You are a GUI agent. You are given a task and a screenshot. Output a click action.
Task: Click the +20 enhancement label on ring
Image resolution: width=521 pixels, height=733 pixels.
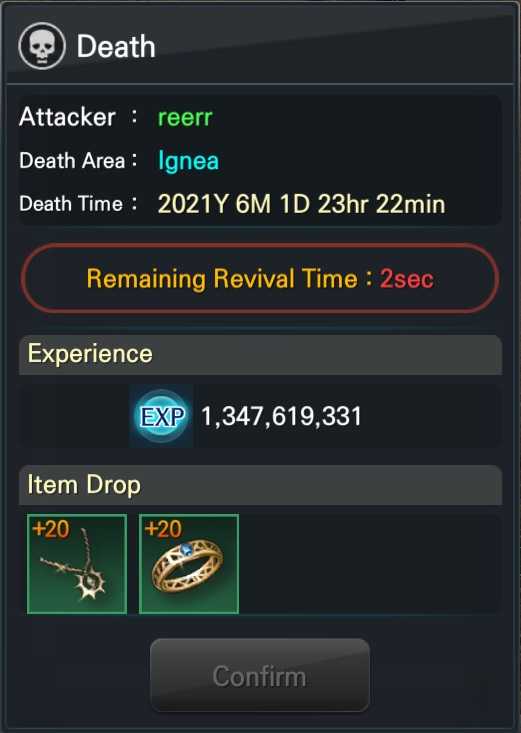point(163,529)
